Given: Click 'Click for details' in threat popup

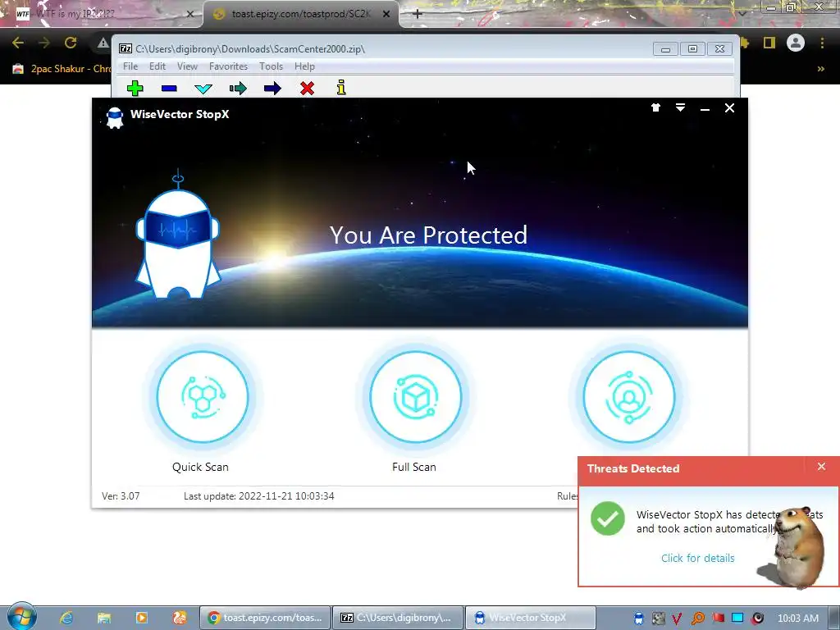Looking at the screenshot, I should click(697, 558).
